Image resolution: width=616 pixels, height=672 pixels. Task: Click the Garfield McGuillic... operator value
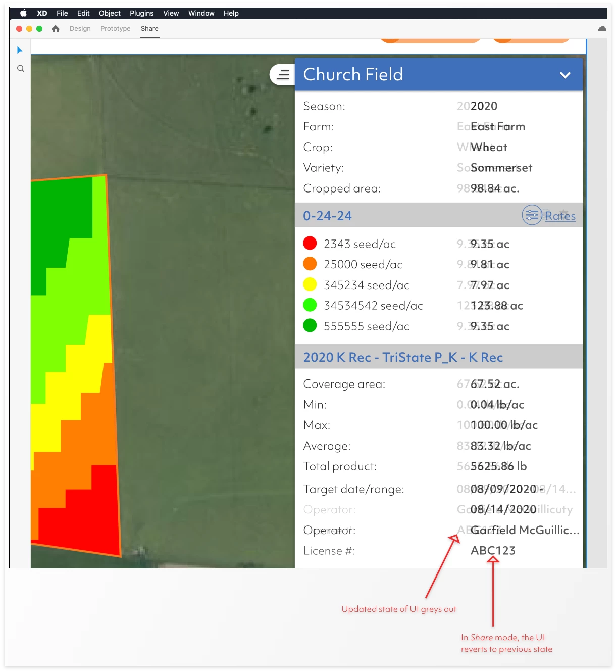pos(525,530)
